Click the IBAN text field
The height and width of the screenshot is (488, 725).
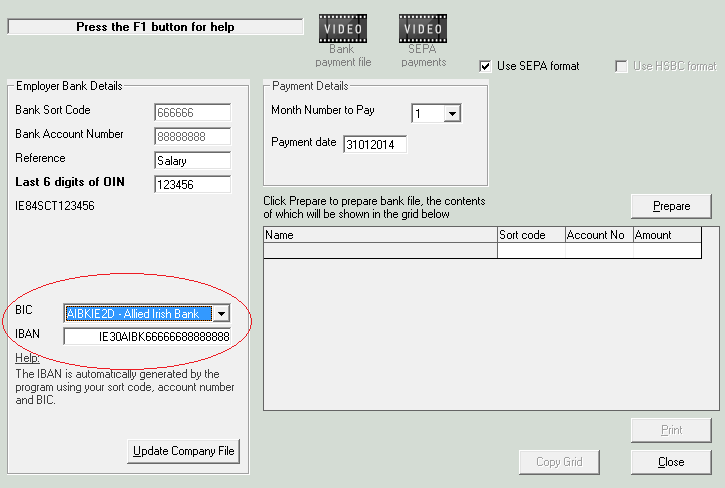(147, 336)
